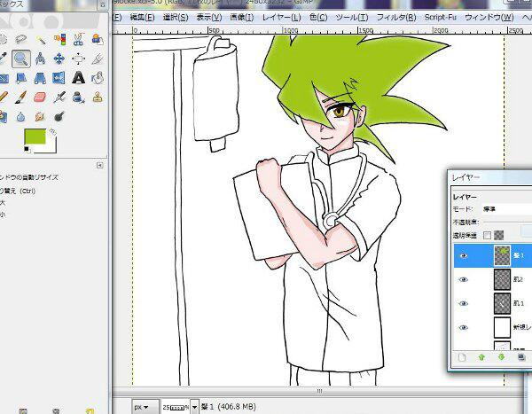This screenshot has width=532, height=414.
Task: Click the lock pixels checkerboard icon
Action: pos(498,235)
